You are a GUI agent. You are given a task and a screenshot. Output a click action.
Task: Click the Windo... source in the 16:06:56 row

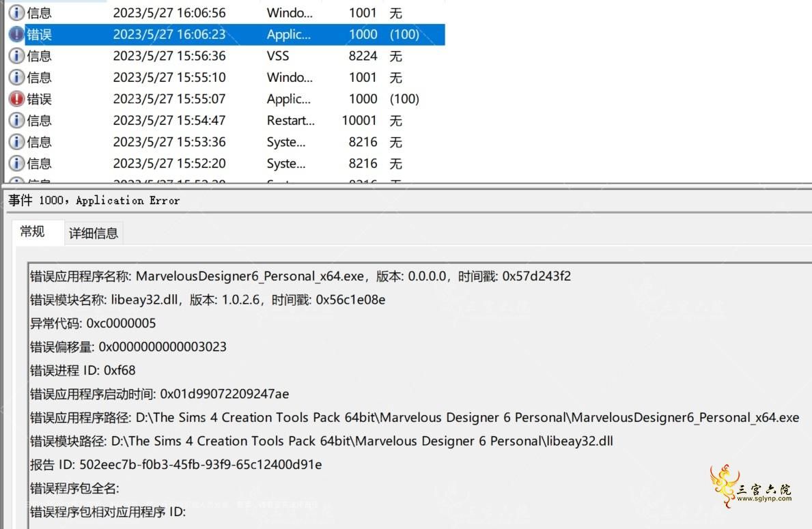tap(290, 12)
